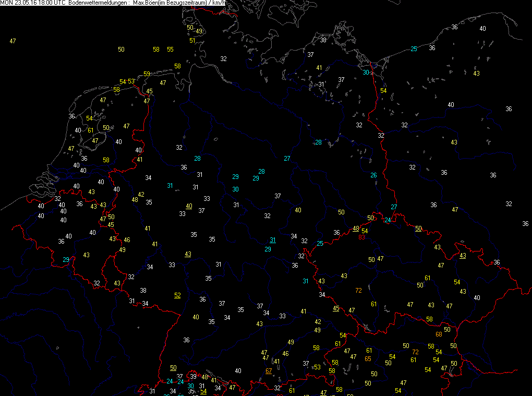The height and width of the screenshot is (396, 532).
Task: Select the cyan 28 next to gray 29
Action: click(261, 171)
